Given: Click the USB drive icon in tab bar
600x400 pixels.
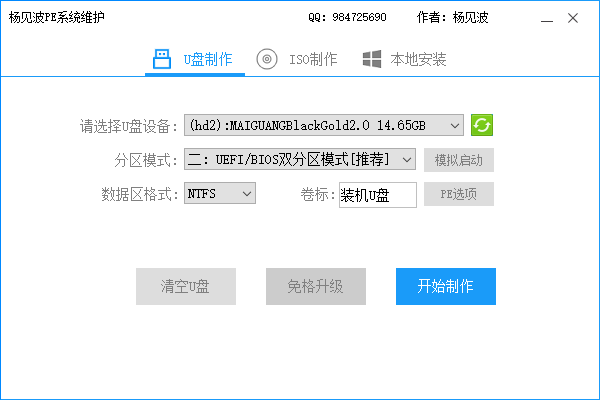Looking at the screenshot, I should click(162, 59).
